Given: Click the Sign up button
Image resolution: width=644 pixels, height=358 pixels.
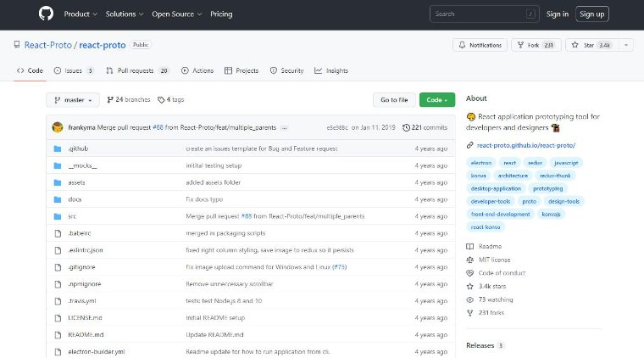Looking at the screenshot, I should click(x=591, y=14).
